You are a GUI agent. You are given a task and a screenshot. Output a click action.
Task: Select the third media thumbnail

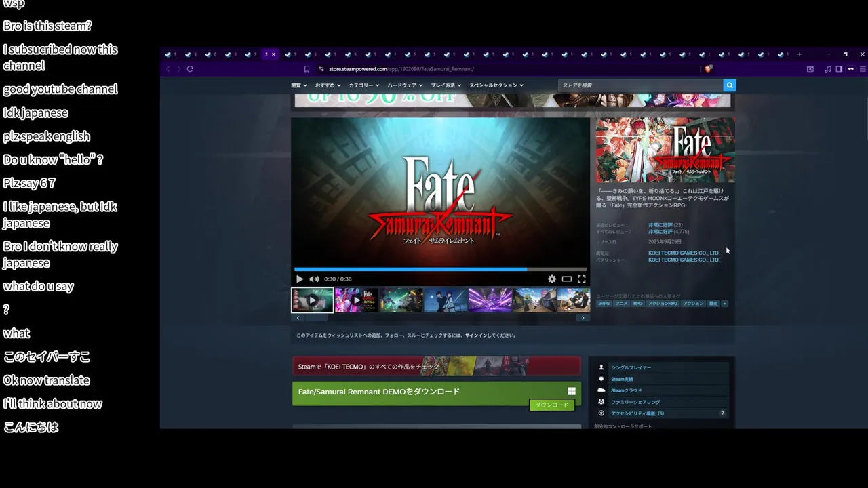coord(401,300)
